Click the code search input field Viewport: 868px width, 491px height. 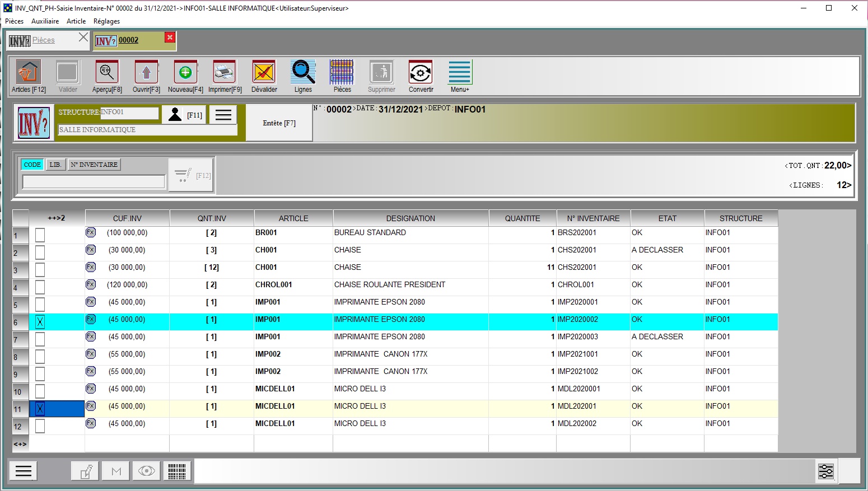94,181
